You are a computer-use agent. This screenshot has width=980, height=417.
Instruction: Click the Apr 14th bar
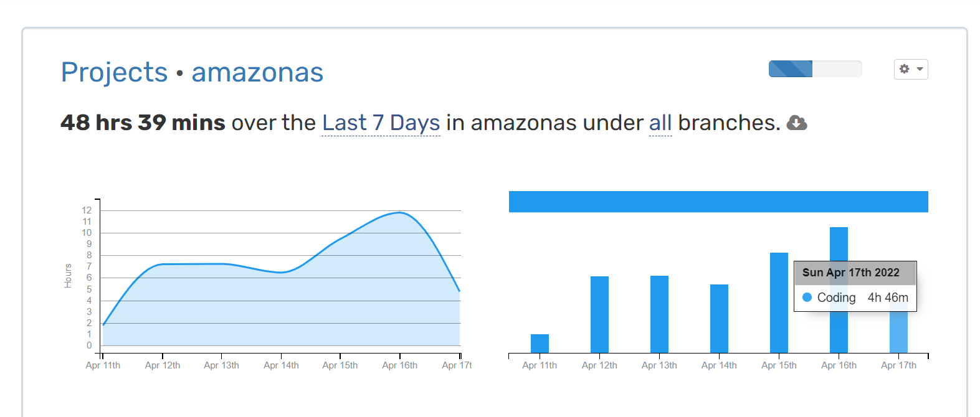coord(718,317)
